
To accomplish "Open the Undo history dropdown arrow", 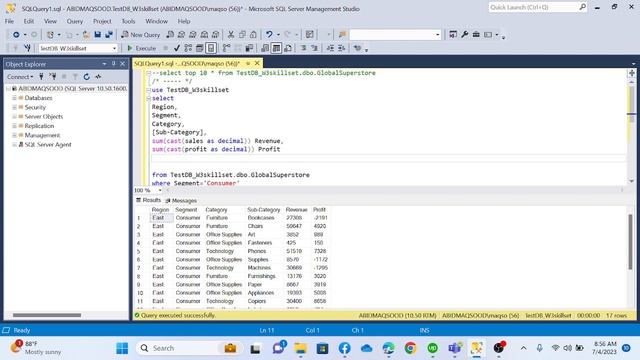I will click(278, 35).
